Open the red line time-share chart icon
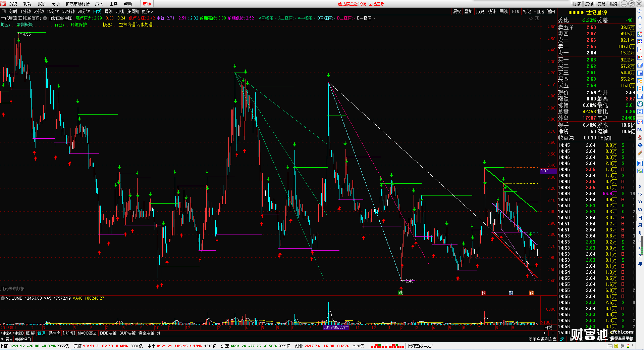The width and height of the screenshot is (644, 350). [x=640, y=49]
